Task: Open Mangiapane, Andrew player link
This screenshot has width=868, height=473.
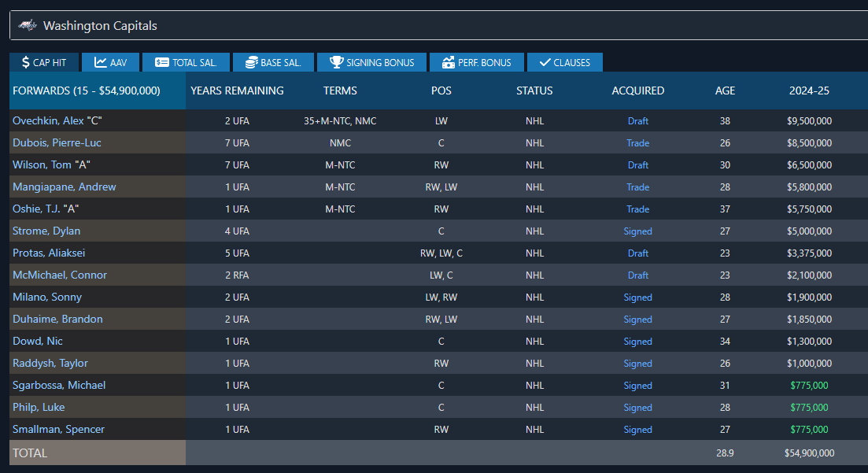Action: (x=65, y=187)
